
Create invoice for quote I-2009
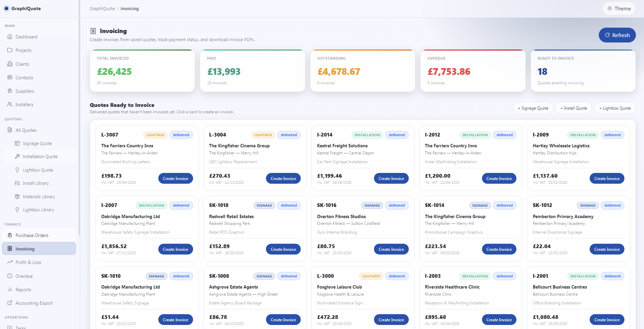pyautogui.click(x=607, y=179)
